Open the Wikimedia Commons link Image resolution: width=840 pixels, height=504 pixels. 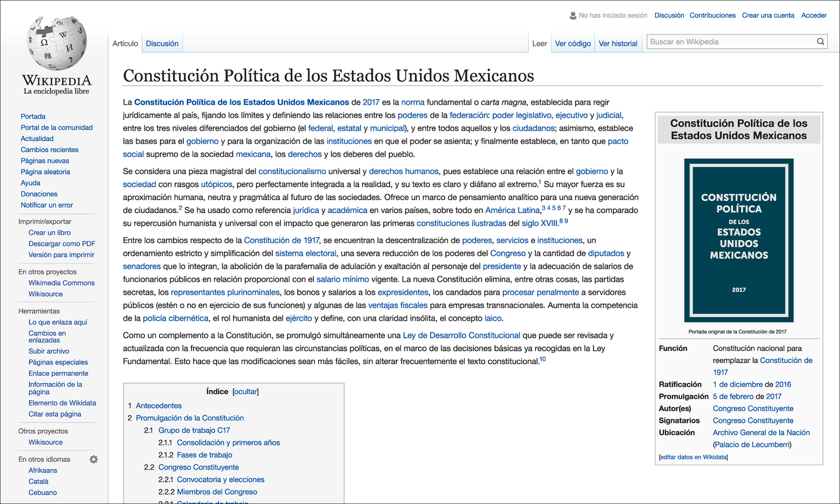point(61,283)
